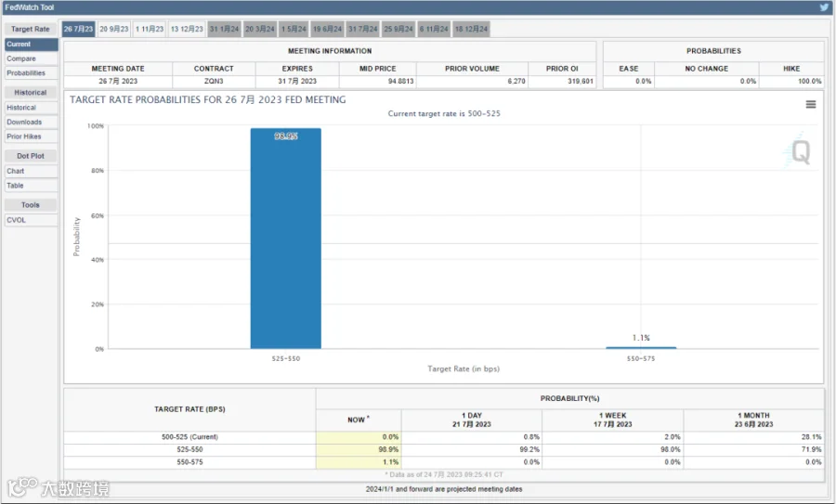Click the 550-575 target rate row label
The width and height of the screenshot is (836, 504).
189,462
